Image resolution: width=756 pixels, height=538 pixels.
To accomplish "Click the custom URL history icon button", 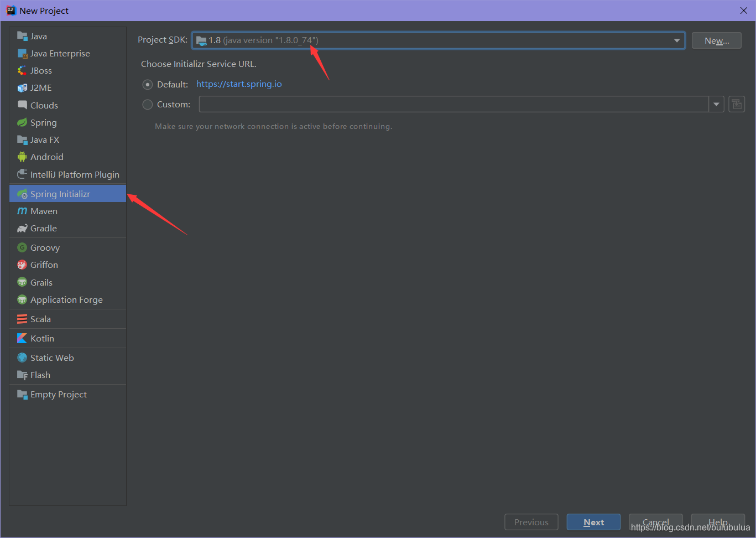I will click(x=737, y=104).
